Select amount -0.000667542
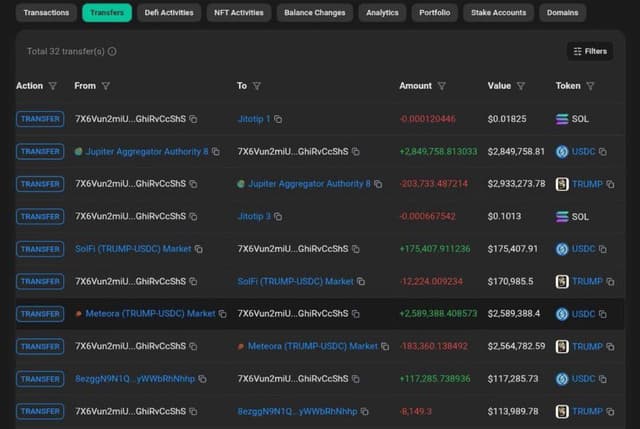The height and width of the screenshot is (429, 640). (428, 216)
